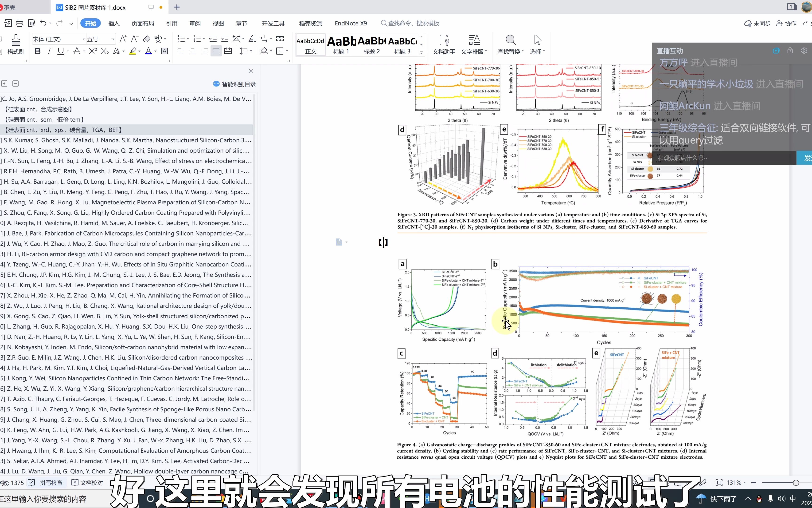
Task: Apply superscript formatting
Action: [x=93, y=51]
